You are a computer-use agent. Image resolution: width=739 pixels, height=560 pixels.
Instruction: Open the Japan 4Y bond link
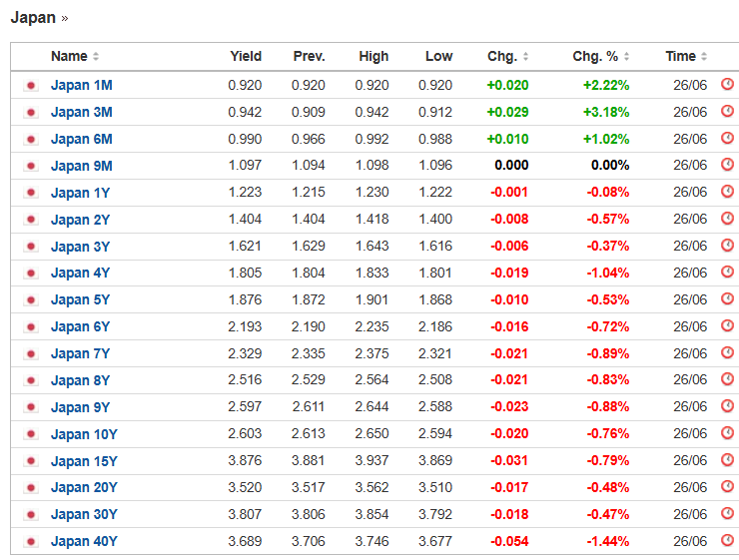click(80, 273)
